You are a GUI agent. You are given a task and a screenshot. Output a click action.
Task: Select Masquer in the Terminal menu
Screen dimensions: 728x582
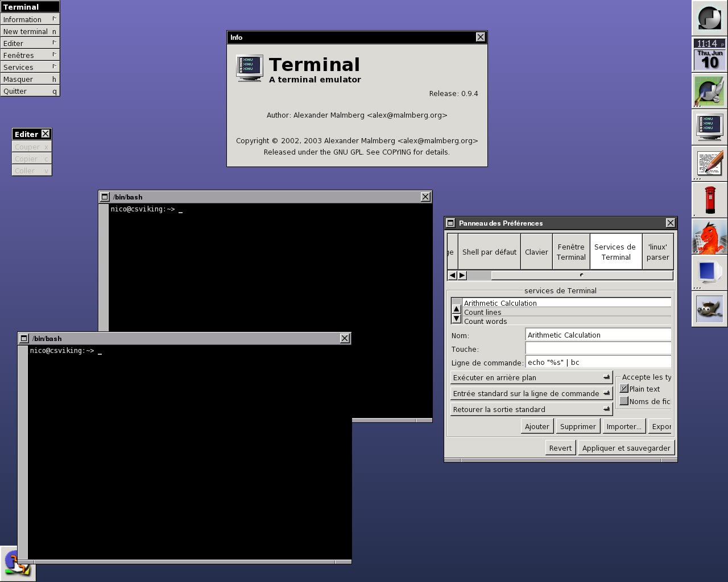click(x=30, y=78)
